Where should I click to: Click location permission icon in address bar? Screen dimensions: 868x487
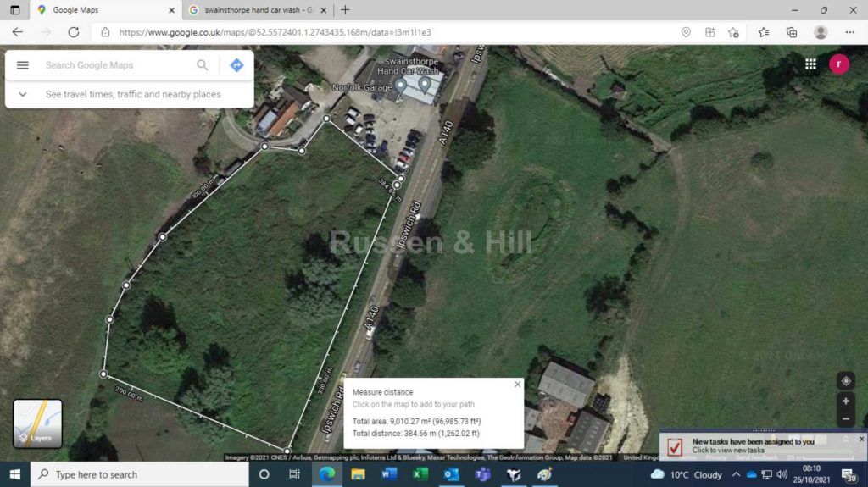[686, 32]
